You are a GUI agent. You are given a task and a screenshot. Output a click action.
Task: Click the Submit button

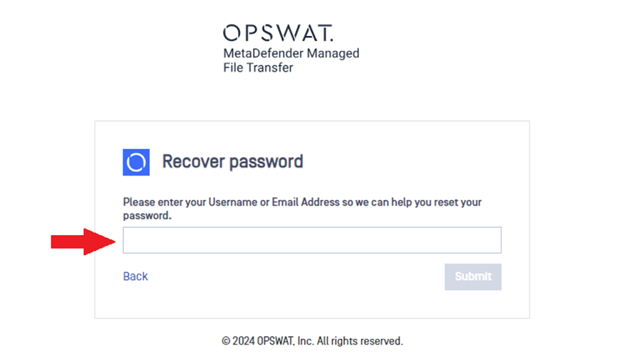pos(473,277)
